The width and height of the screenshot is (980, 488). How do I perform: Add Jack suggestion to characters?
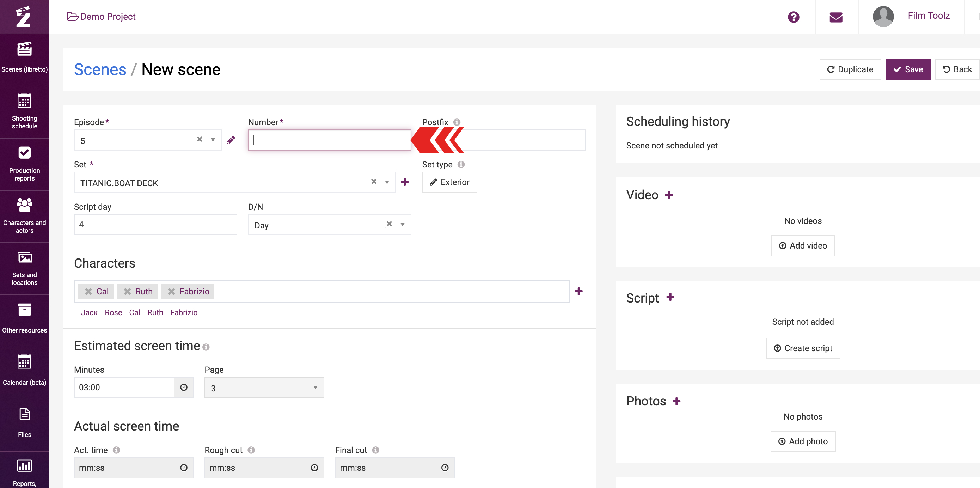coord(89,312)
